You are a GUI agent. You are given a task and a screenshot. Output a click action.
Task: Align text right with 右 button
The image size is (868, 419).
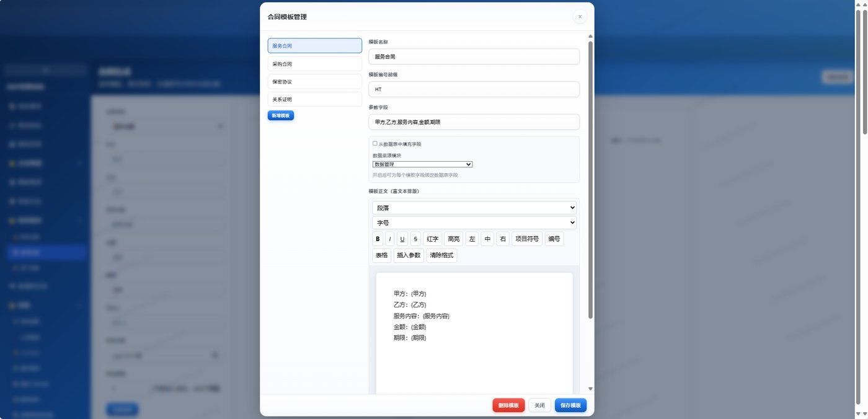tap(503, 239)
